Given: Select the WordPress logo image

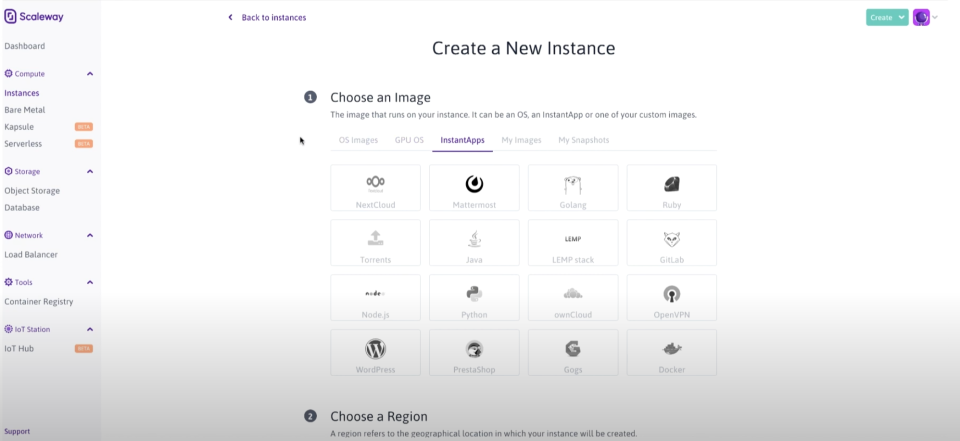Looking at the screenshot, I should (375, 349).
